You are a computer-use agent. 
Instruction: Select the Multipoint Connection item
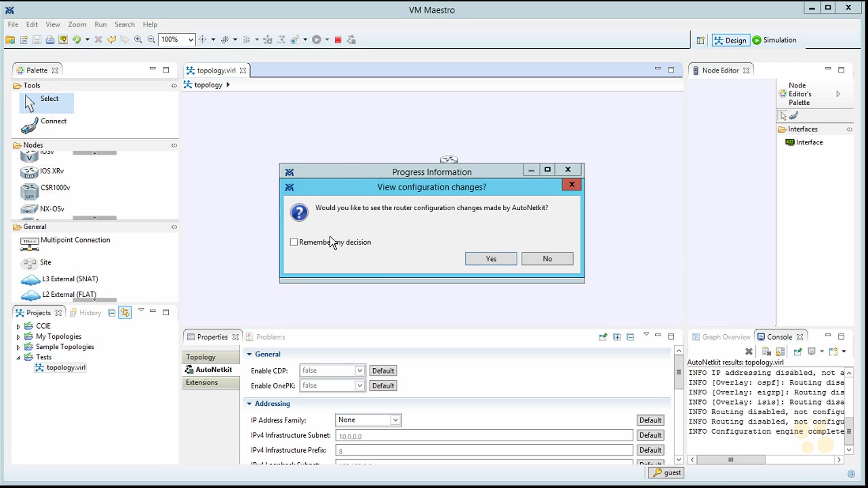(x=65, y=244)
